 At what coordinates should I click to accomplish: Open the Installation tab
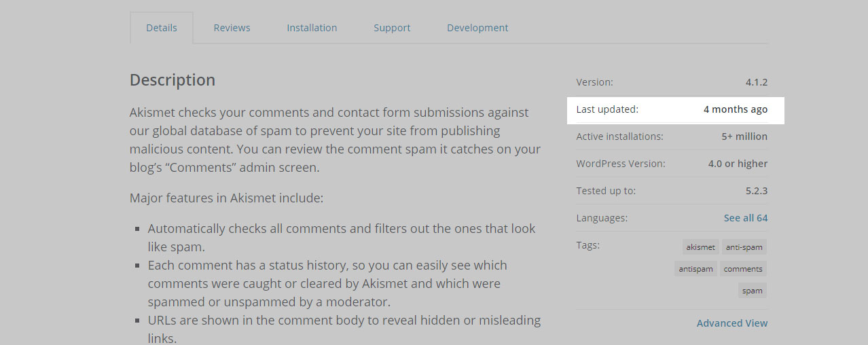(312, 28)
